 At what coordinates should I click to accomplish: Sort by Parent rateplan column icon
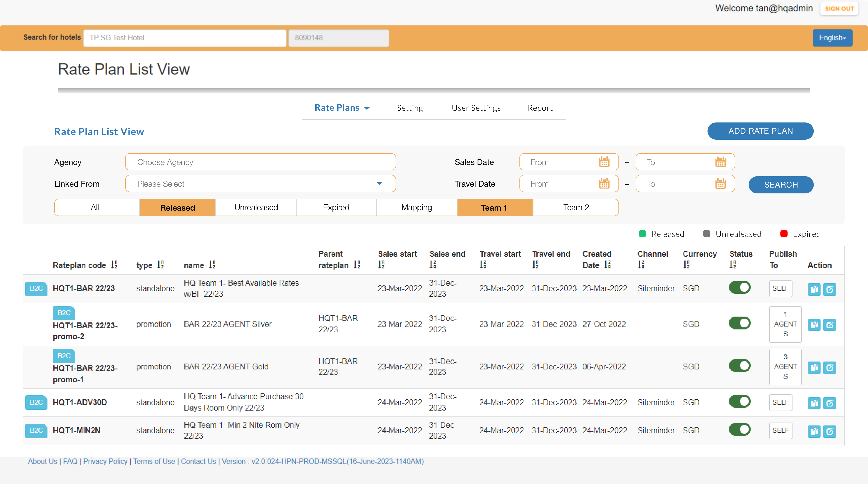(357, 265)
